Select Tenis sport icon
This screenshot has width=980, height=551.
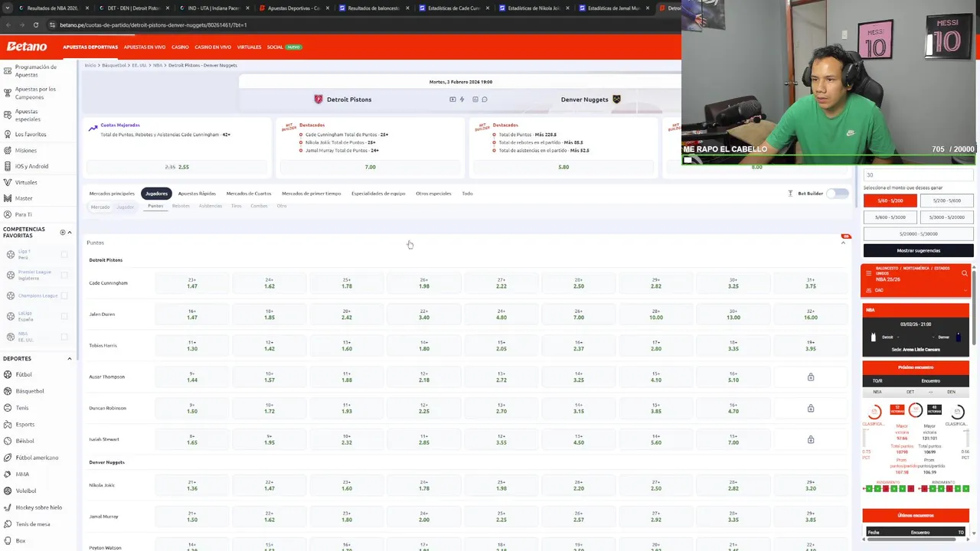pos(8,408)
